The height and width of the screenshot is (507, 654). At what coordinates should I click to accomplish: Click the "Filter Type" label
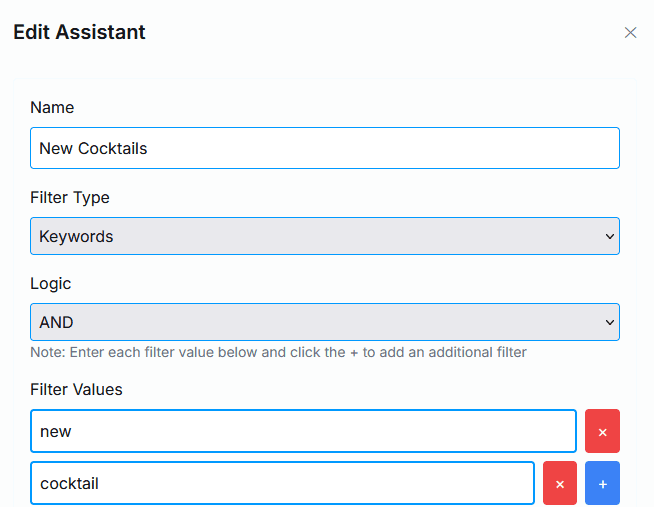point(70,197)
